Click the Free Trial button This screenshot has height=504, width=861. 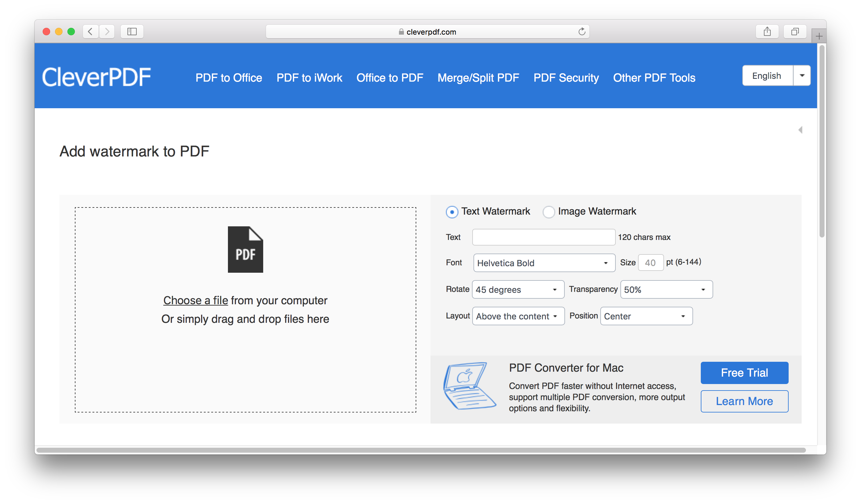pos(744,373)
